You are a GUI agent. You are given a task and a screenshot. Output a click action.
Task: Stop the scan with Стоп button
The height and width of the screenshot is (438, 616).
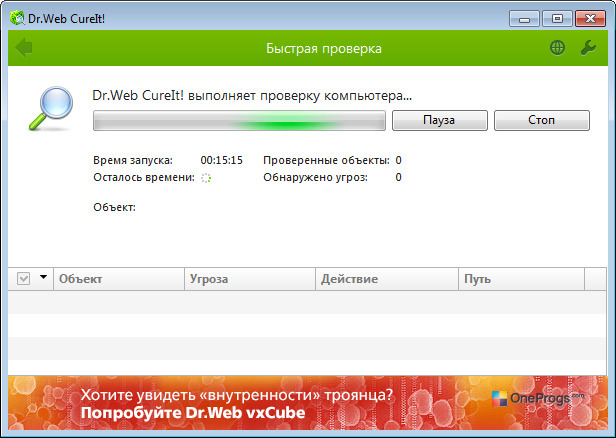coord(541,120)
